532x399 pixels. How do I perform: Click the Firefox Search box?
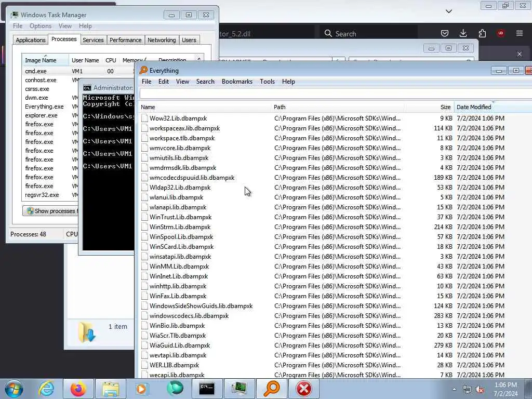(369, 34)
